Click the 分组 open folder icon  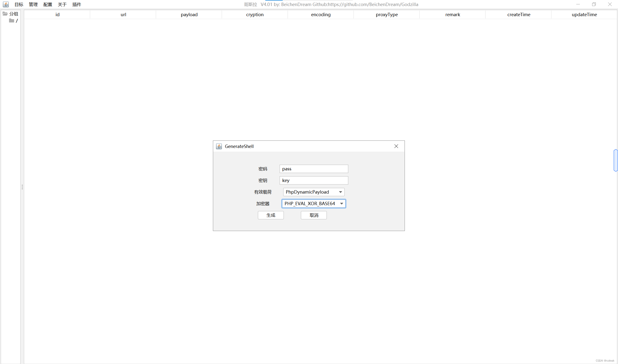tap(5, 14)
